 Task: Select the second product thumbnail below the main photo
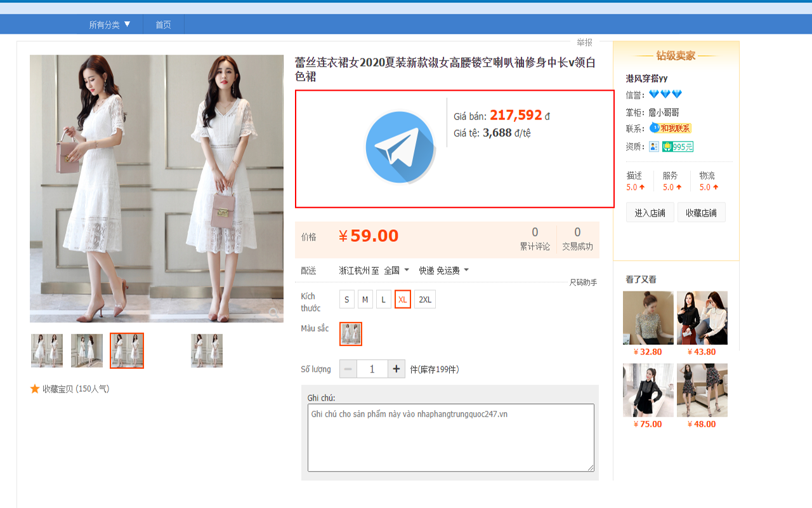point(87,351)
